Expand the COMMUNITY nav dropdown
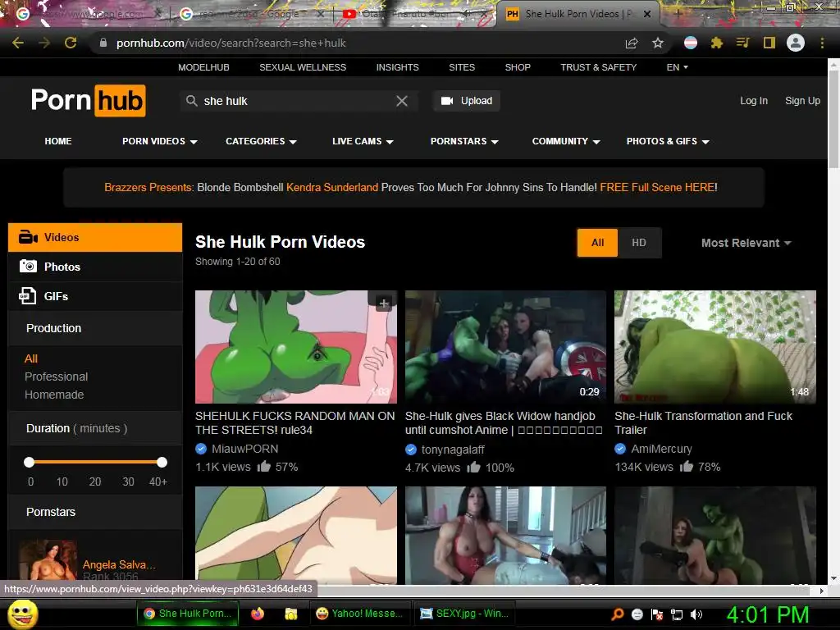Image resolution: width=840 pixels, height=630 pixels. coord(566,141)
